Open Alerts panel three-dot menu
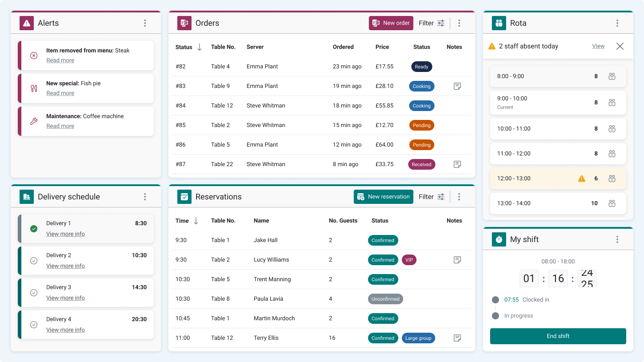644x362 pixels. click(145, 23)
